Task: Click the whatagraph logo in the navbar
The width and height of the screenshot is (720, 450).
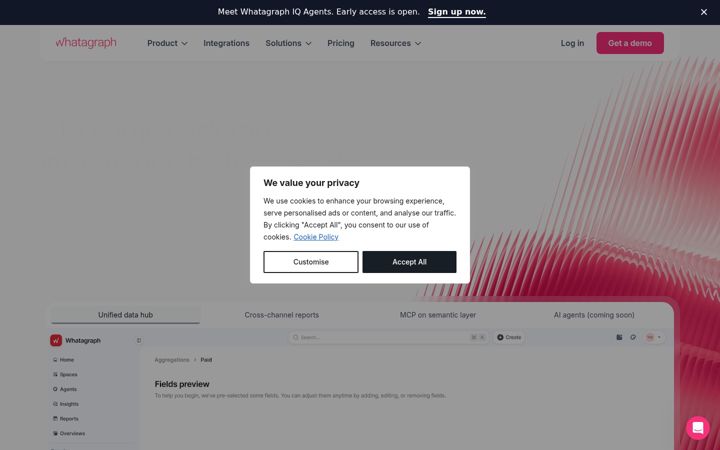Action: click(86, 43)
